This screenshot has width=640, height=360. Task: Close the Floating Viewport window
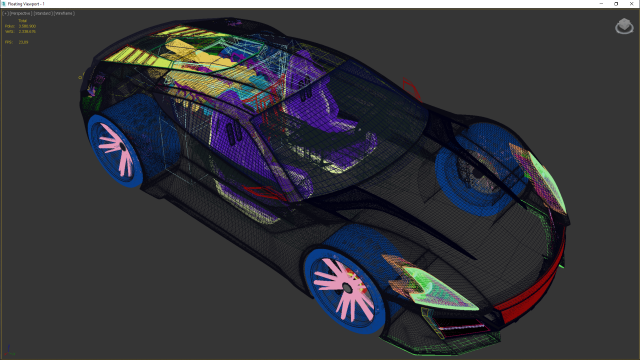(x=631, y=4)
